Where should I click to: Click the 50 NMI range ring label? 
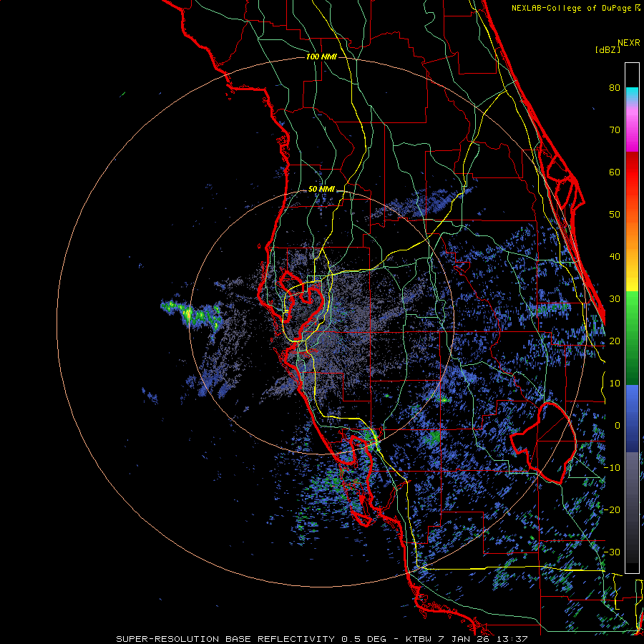coord(321,190)
